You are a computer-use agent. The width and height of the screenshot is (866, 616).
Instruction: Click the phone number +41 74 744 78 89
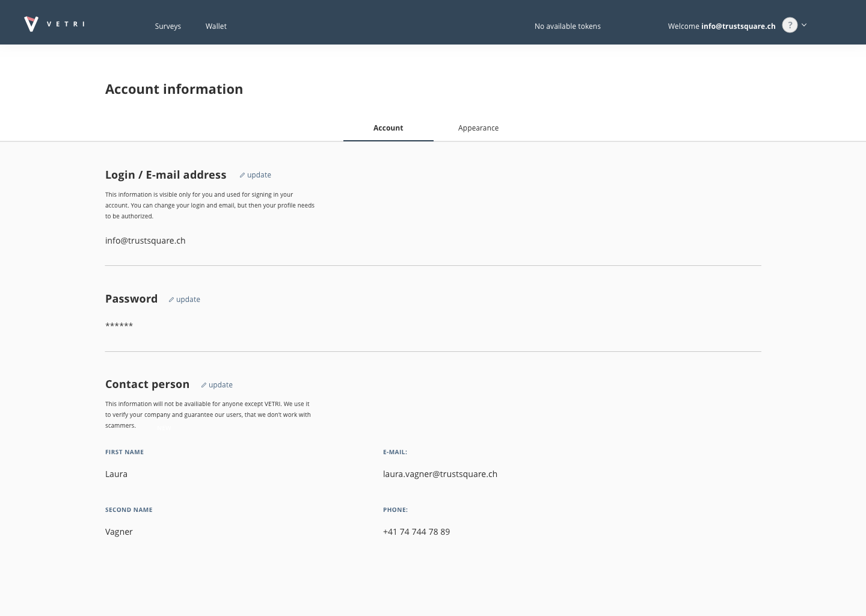coord(416,532)
